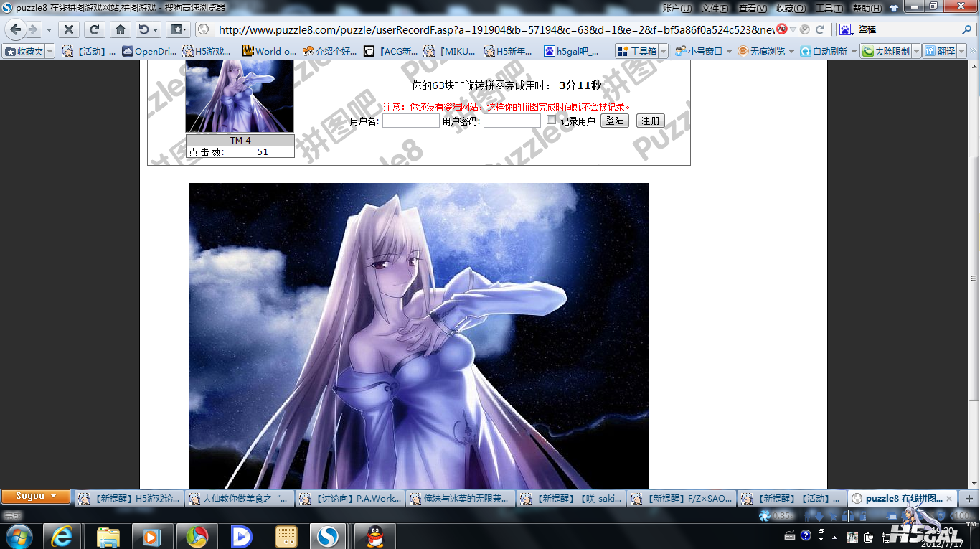Switch to the 【讨论向】P.A.Work... tab
Screen dimensions: 980x549
[349, 498]
